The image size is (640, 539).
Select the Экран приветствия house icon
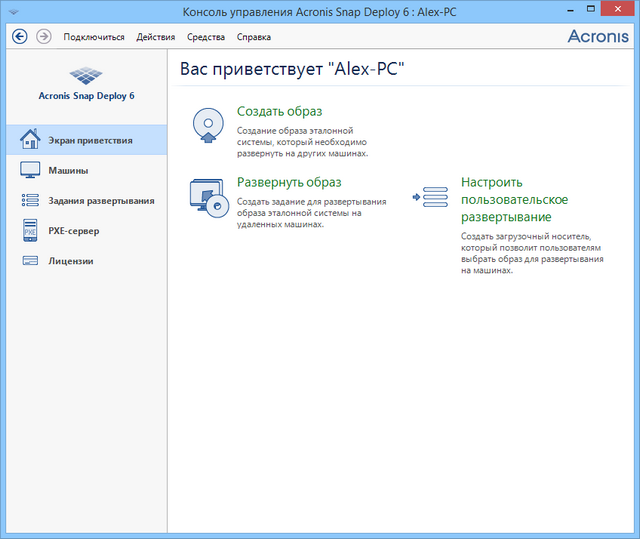(30, 140)
